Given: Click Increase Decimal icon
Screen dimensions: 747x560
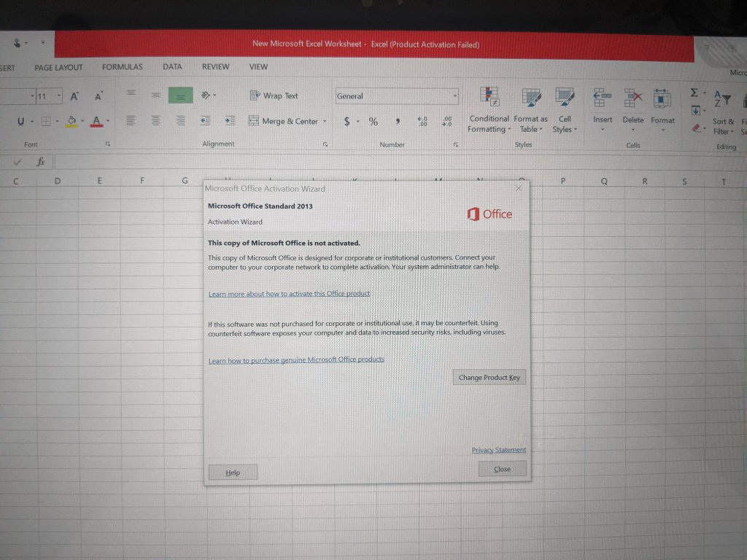Looking at the screenshot, I should [x=422, y=122].
